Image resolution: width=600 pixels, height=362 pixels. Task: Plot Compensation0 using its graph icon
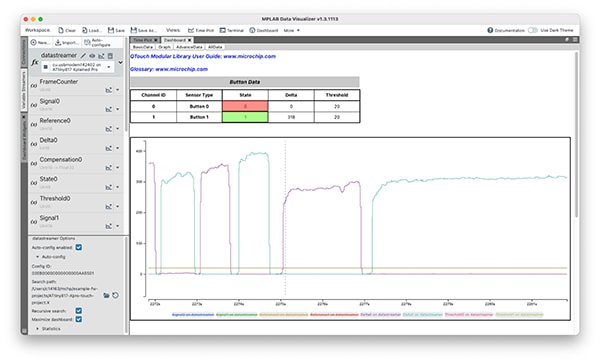[109, 168]
